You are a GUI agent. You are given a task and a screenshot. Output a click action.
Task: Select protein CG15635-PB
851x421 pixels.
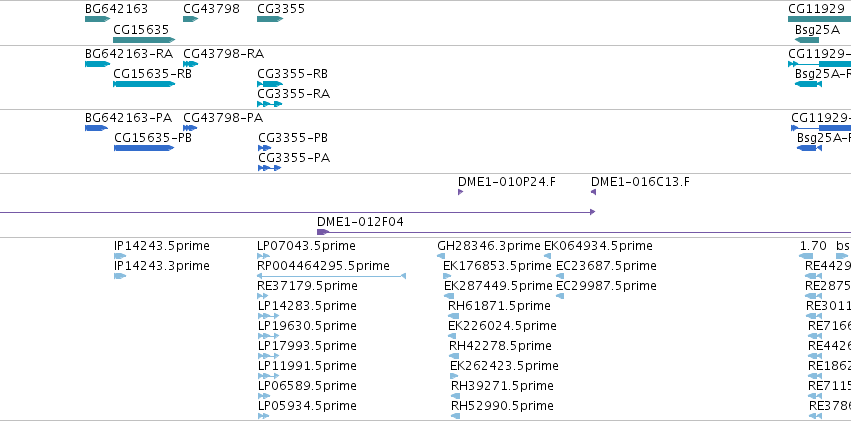[x=153, y=137]
